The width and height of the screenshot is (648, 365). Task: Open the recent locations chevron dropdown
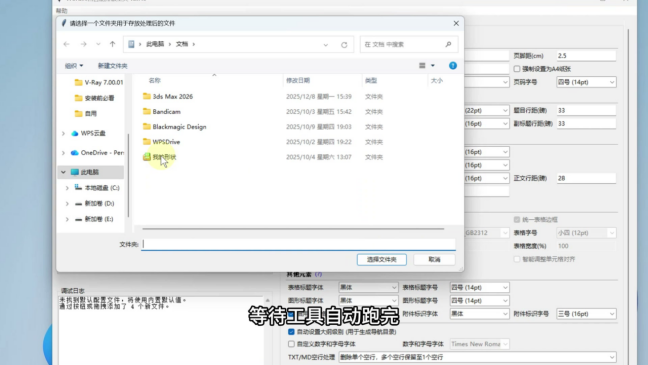point(98,44)
